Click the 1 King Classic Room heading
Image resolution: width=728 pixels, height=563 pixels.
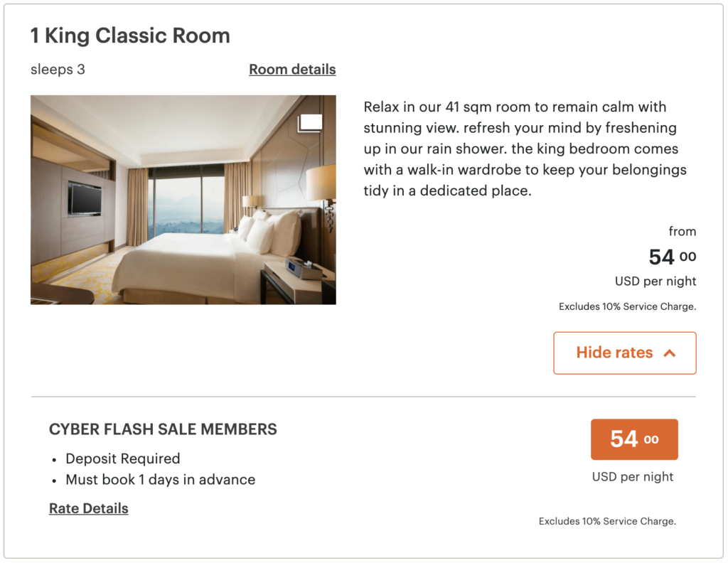[x=131, y=36]
